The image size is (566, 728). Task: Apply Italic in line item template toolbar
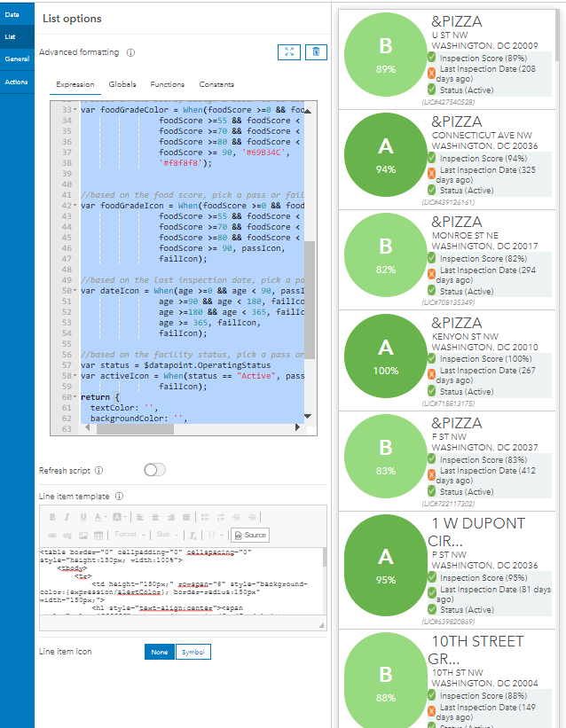tap(67, 517)
